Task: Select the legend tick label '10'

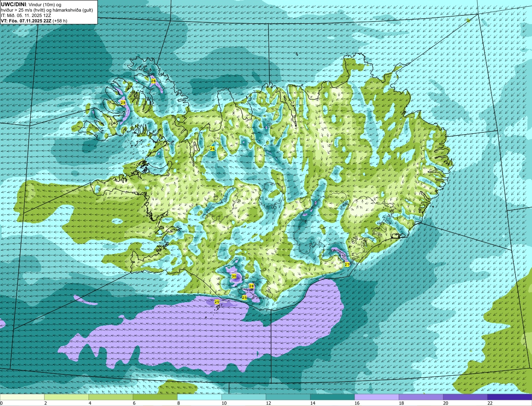Action: [224, 403]
